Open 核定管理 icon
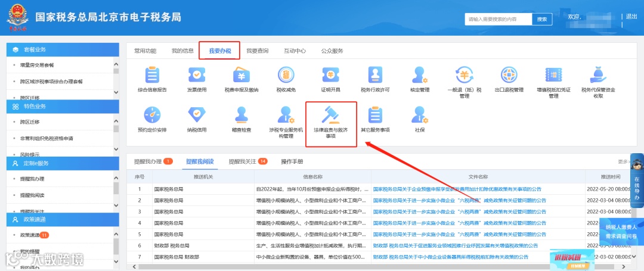 [x=419, y=75]
